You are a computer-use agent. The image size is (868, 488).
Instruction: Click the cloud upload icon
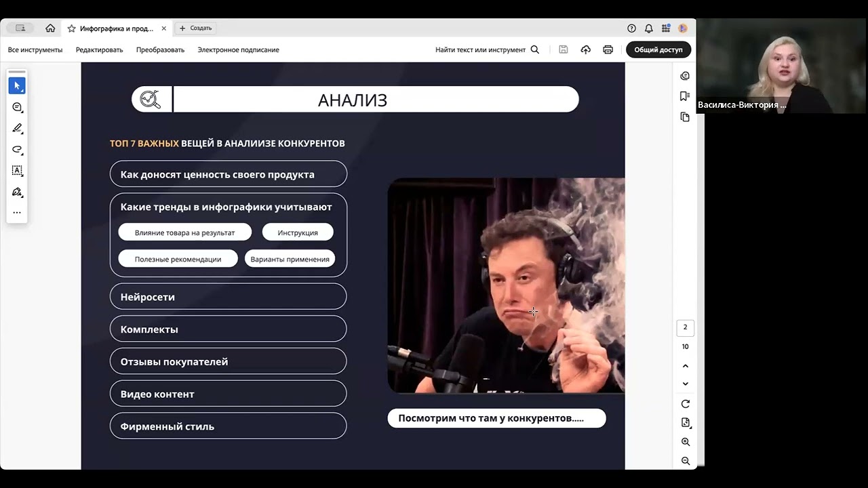click(585, 49)
